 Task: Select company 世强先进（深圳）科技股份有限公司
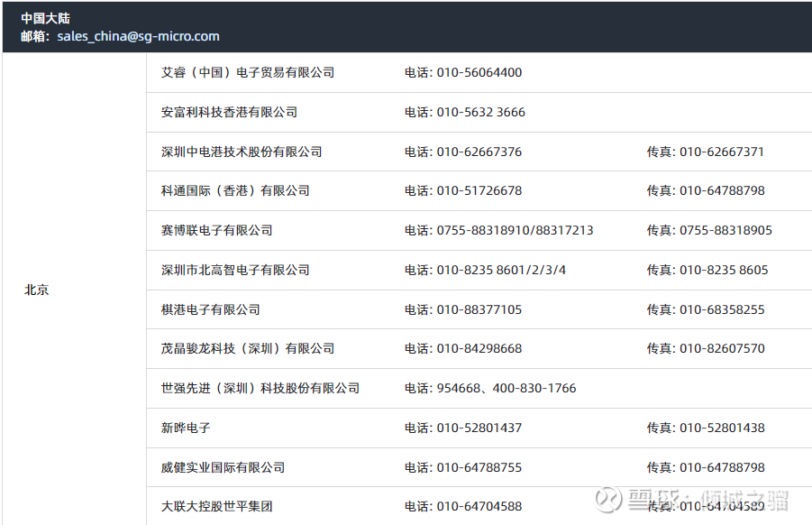pos(260,388)
